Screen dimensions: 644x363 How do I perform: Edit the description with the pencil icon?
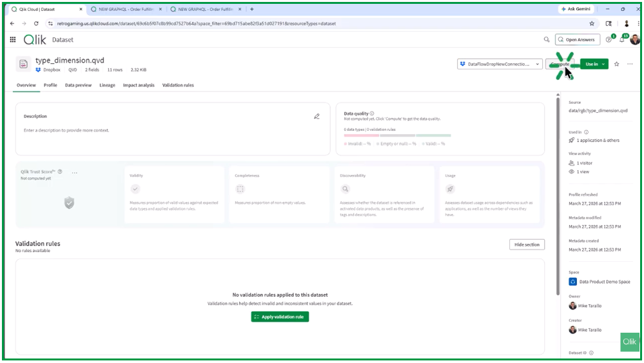[317, 117]
